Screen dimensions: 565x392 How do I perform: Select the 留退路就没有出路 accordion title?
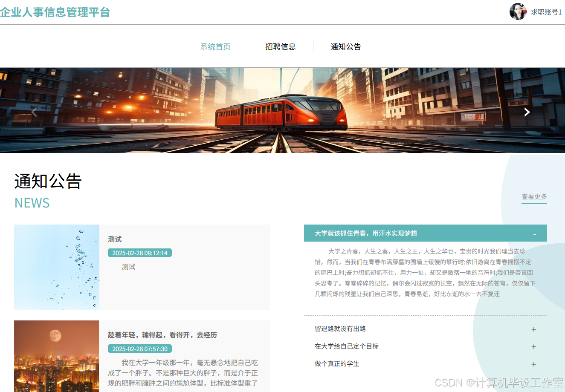[x=340, y=329]
